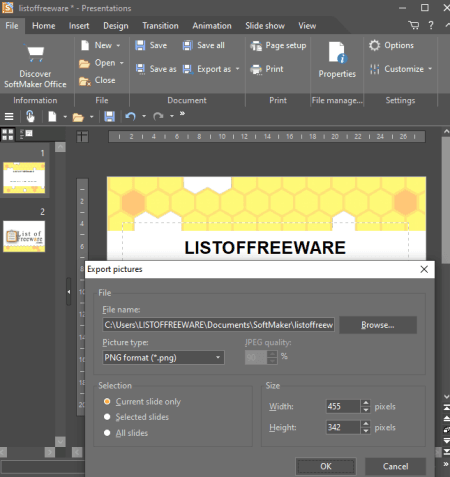Screen dimensions: 450x477
Task: Click the Height value field
Action: coord(343,427)
